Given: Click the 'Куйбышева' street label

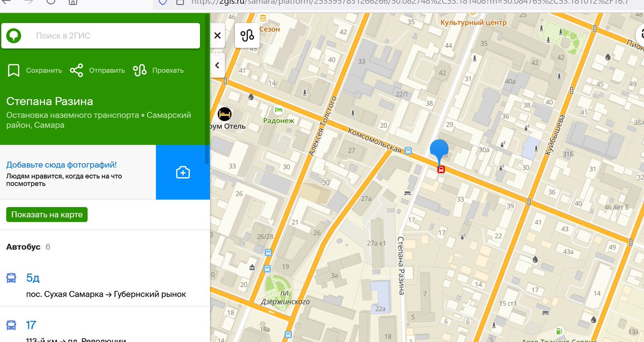Looking at the screenshot, I should click(x=554, y=135).
